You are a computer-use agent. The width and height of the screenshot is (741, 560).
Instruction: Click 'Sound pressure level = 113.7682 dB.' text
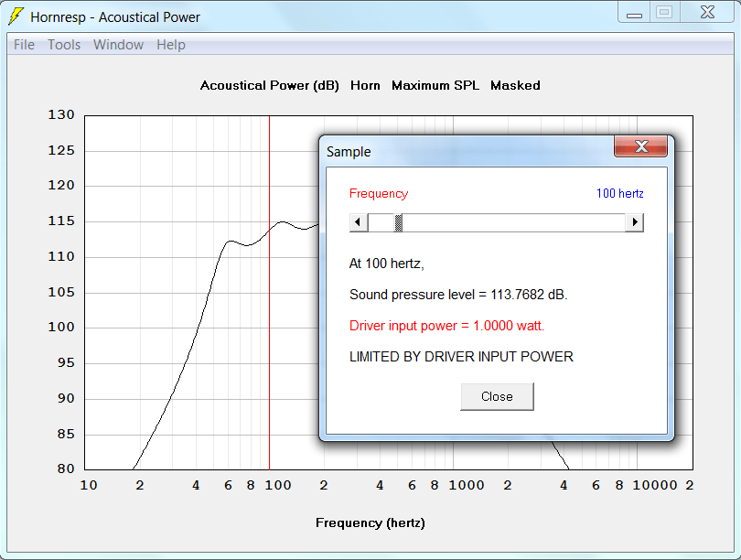[x=458, y=295]
